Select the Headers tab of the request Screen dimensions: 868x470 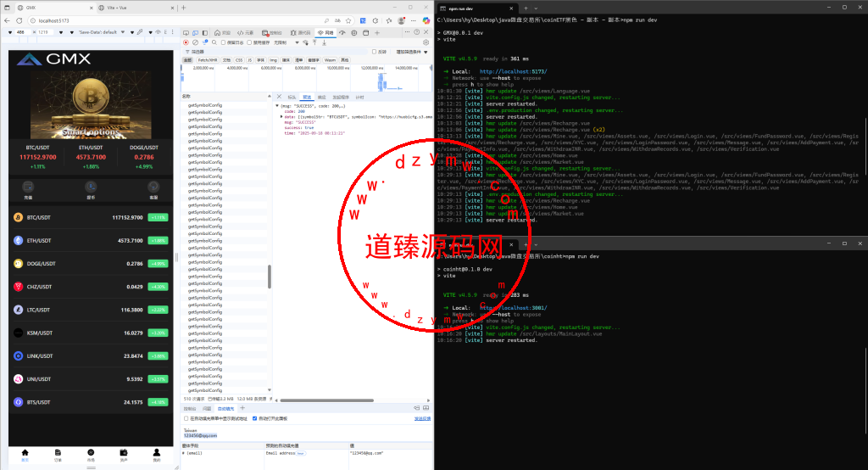click(292, 97)
